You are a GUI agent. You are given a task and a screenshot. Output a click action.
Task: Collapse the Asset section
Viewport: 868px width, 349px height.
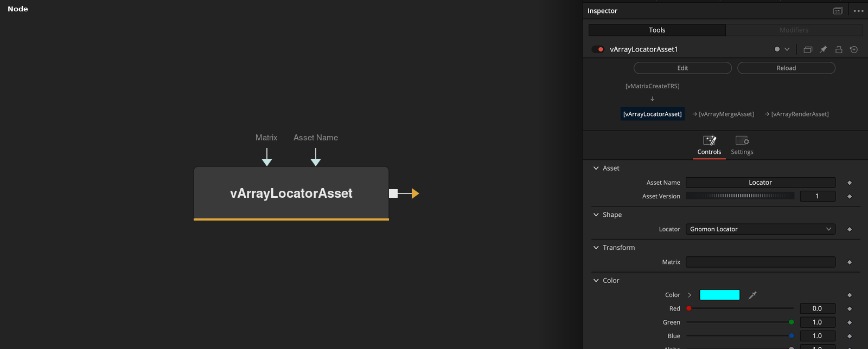596,168
